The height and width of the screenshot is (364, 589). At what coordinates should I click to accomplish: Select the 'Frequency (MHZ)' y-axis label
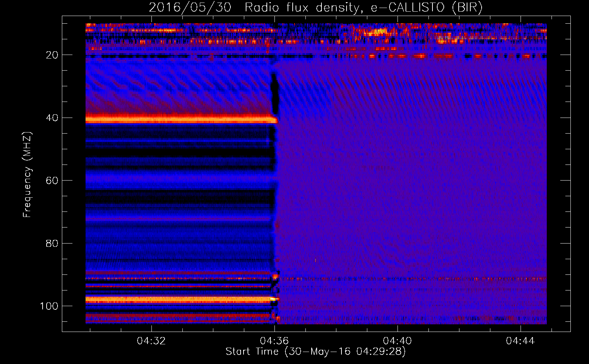(x=27, y=174)
